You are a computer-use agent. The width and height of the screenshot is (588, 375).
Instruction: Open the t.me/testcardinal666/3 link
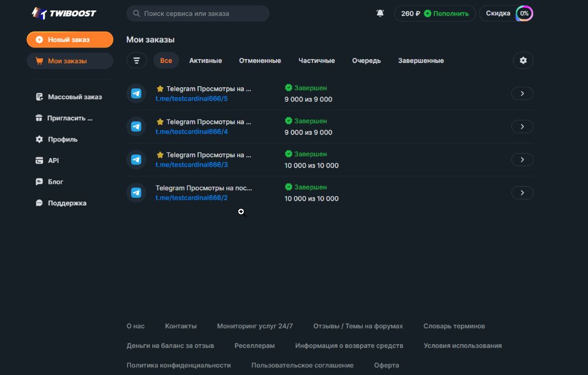point(191,165)
